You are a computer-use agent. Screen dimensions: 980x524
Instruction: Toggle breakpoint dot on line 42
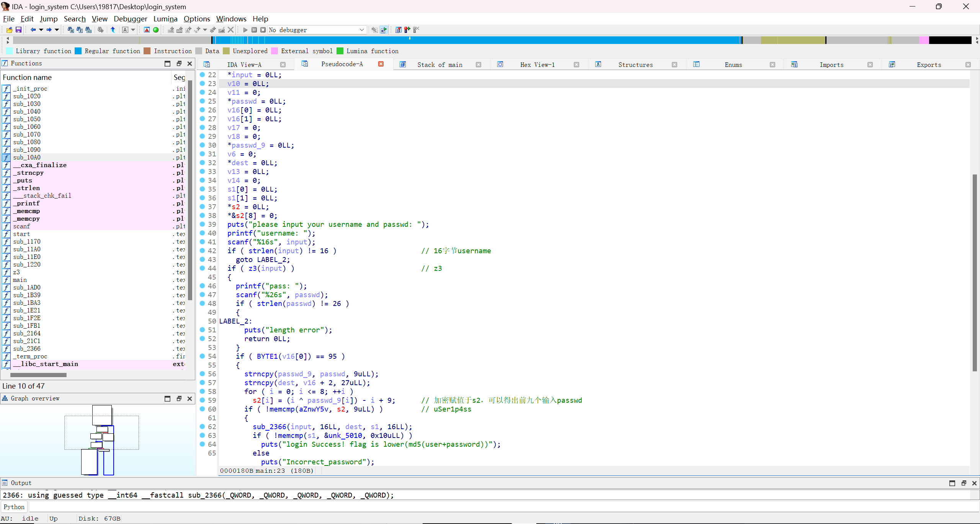[x=203, y=251]
